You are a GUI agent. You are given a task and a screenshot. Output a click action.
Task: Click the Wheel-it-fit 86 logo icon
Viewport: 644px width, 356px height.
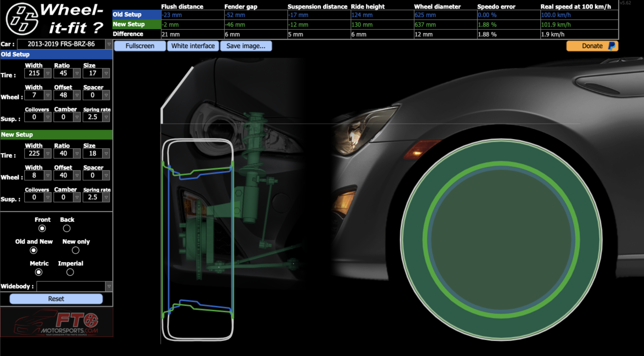pos(22,19)
